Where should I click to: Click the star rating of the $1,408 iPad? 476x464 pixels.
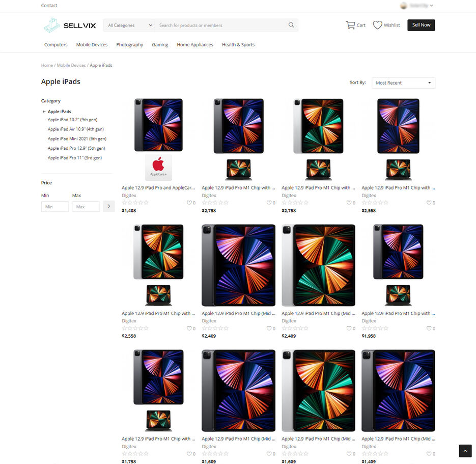tap(135, 203)
